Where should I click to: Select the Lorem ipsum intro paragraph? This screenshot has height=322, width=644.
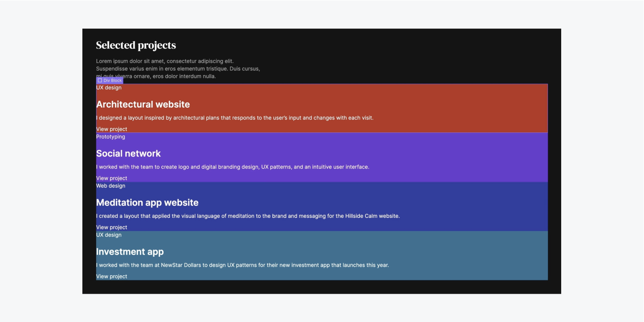pyautogui.click(x=178, y=69)
